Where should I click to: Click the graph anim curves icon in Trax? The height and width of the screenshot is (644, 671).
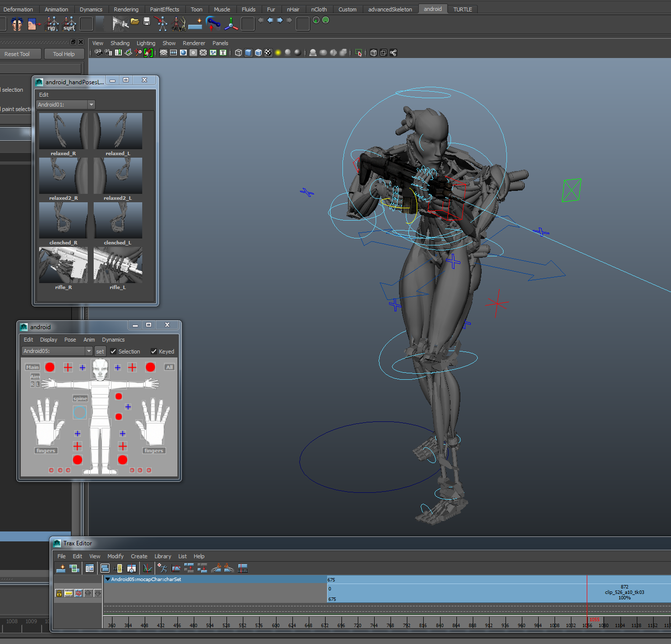(148, 568)
